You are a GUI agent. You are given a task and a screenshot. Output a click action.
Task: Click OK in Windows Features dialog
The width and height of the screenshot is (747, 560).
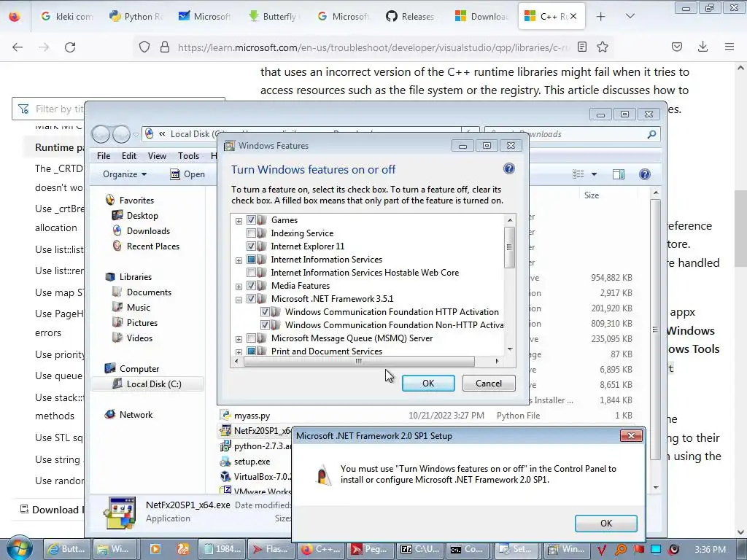[428, 384]
